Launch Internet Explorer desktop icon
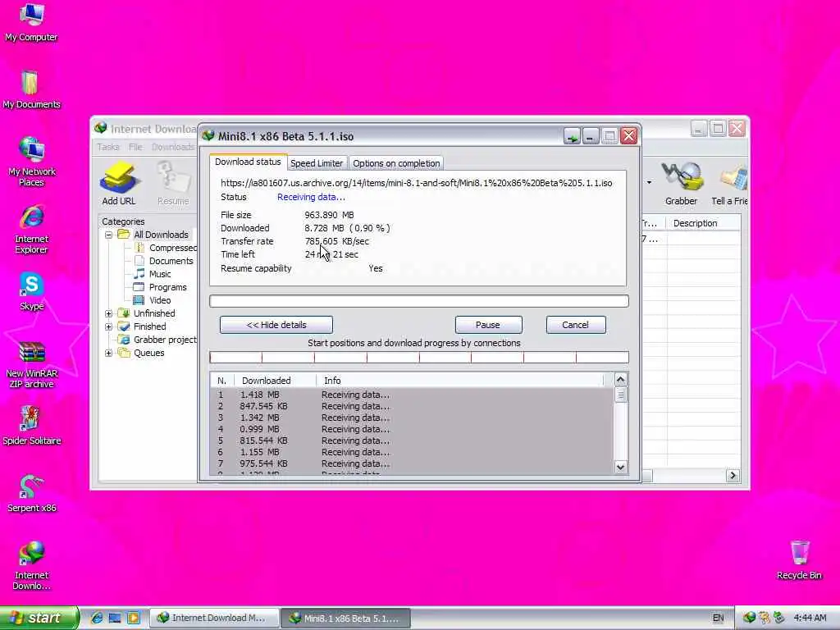840x630 pixels. (x=31, y=229)
